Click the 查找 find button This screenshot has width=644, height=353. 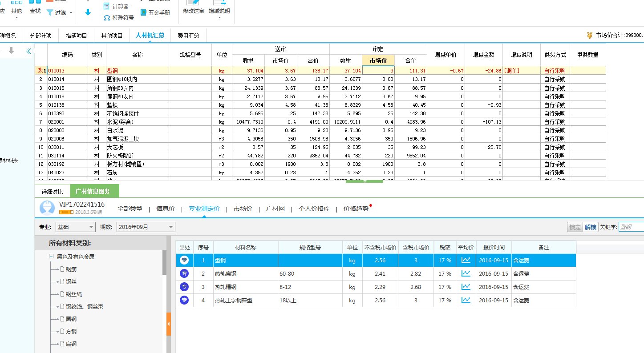click(x=35, y=8)
